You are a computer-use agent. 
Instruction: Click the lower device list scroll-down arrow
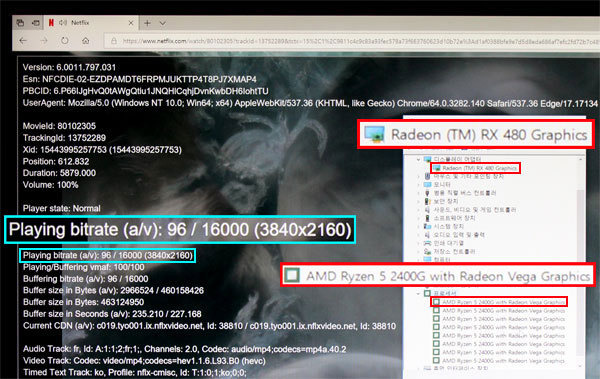581,366
